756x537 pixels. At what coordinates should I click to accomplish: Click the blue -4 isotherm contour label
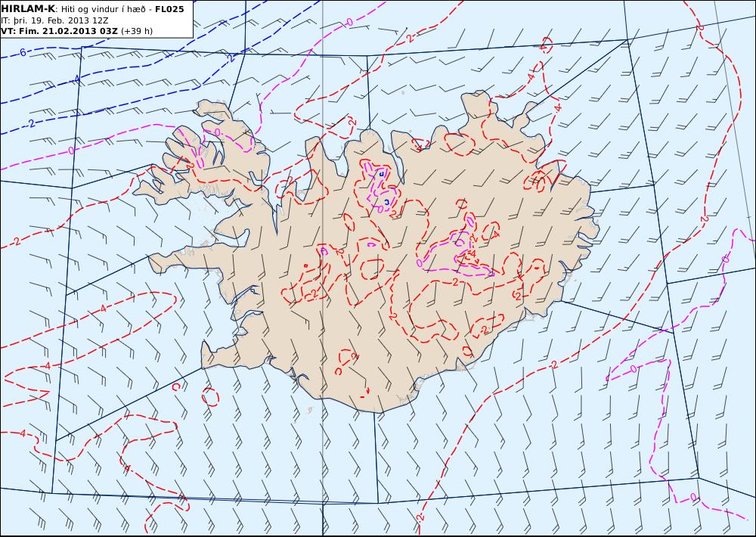pos(76,79)
